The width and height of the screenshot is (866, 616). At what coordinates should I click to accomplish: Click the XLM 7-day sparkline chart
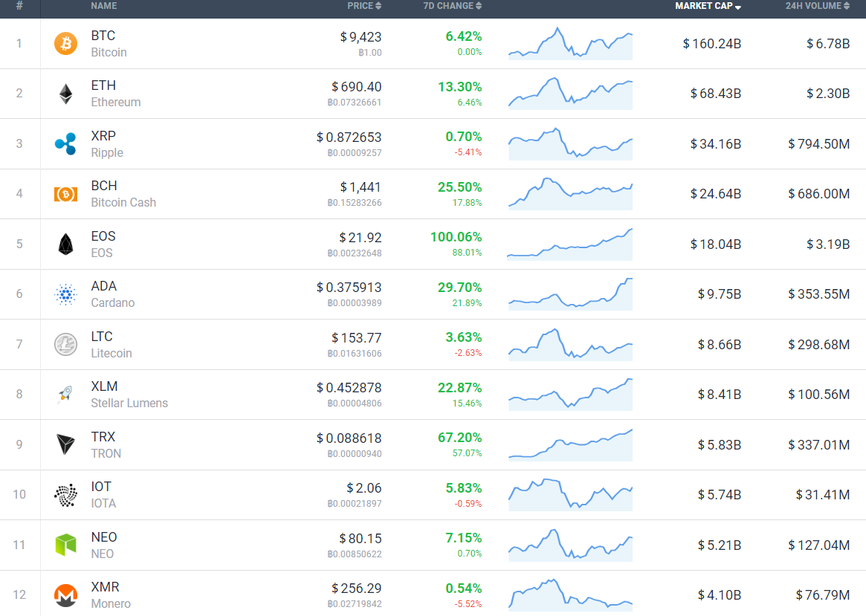pyautogui.click(x=570, y=394)
